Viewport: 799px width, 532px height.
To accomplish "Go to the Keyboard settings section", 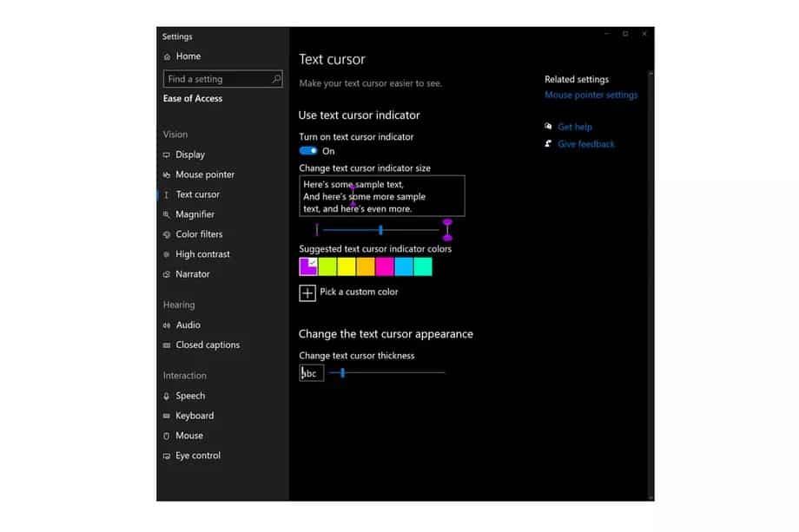I will 195,416.
